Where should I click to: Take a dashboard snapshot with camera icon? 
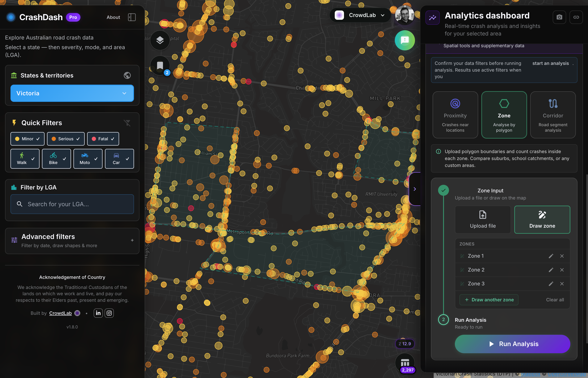tap(559, 17)
